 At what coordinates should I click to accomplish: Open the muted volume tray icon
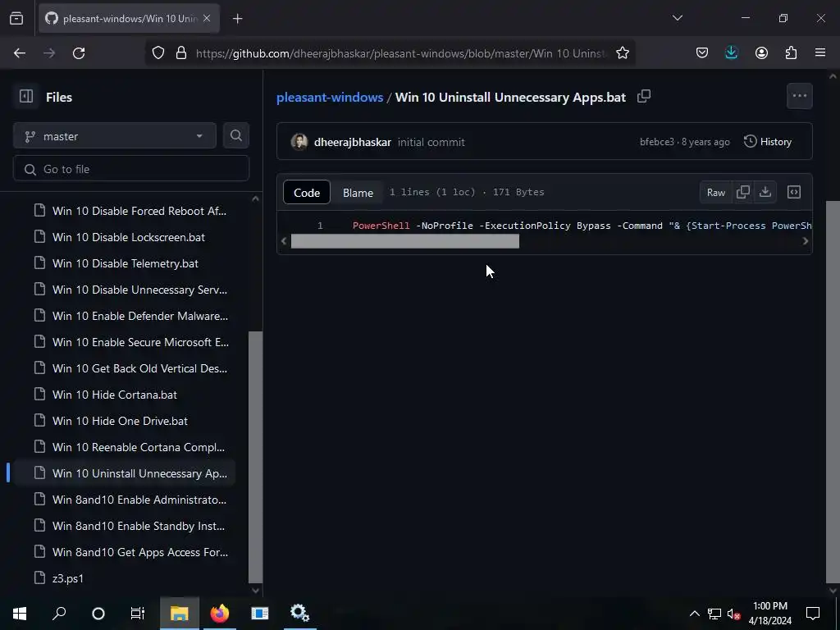[x=734, y=614]
